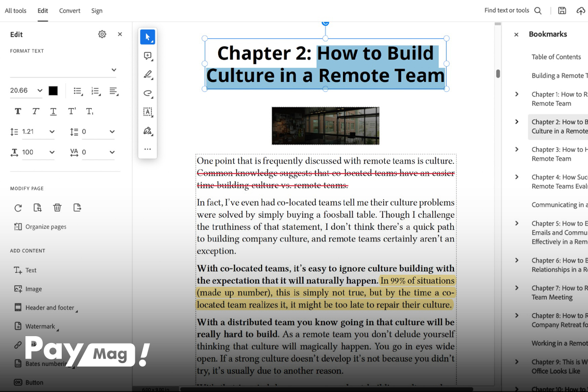Image resolution: width=588 pixels, height=392 pixels.
Task: Expand the Chapter 3 bookmark
Action: point(516,149)
